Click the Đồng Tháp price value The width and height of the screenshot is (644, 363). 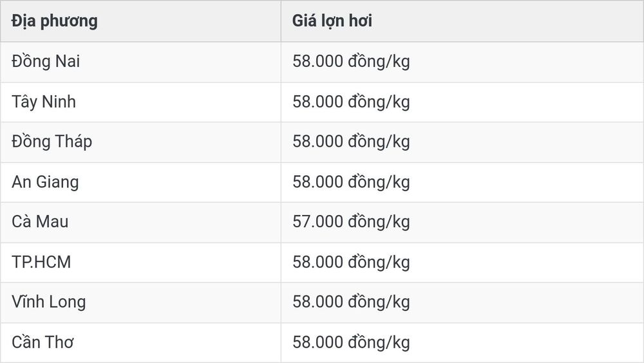(351, 142)
